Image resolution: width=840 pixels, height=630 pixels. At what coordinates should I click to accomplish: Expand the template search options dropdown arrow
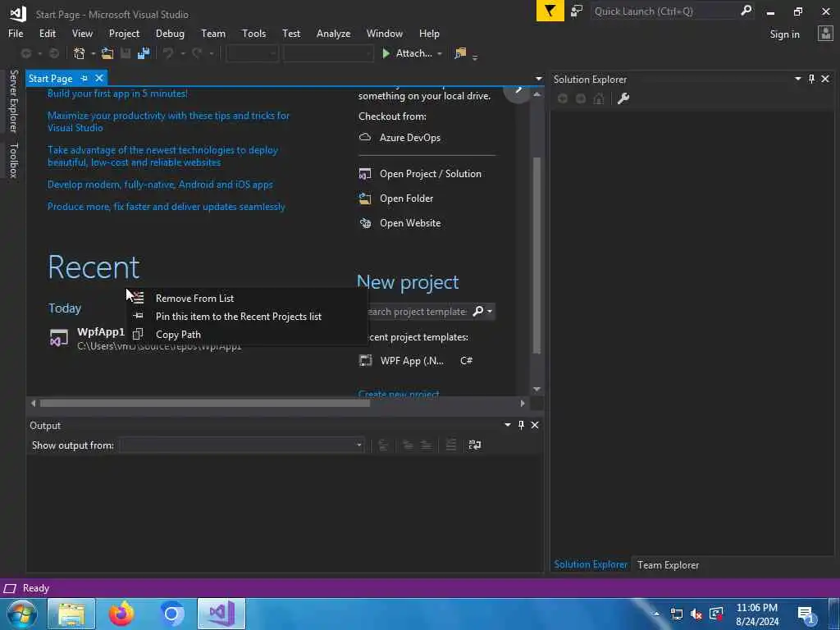click(490, 311)
